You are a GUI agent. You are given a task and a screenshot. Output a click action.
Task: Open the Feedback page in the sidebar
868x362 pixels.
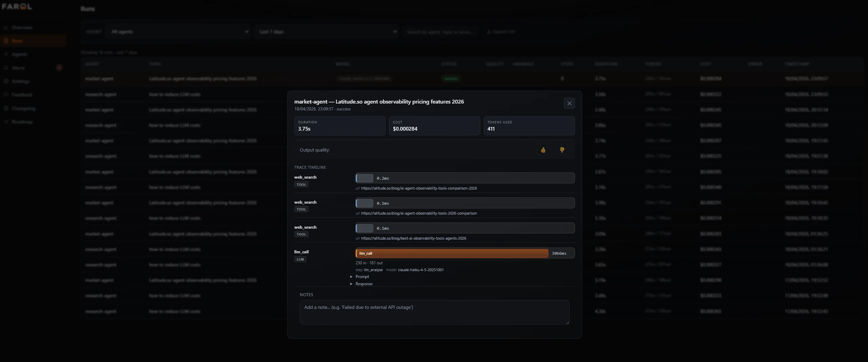coord(33,95)
